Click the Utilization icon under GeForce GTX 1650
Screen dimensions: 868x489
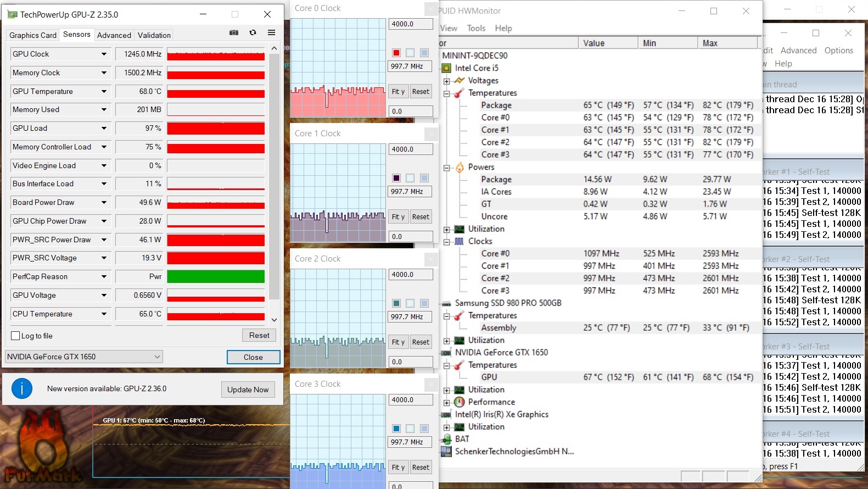click(x=460, y=390)
